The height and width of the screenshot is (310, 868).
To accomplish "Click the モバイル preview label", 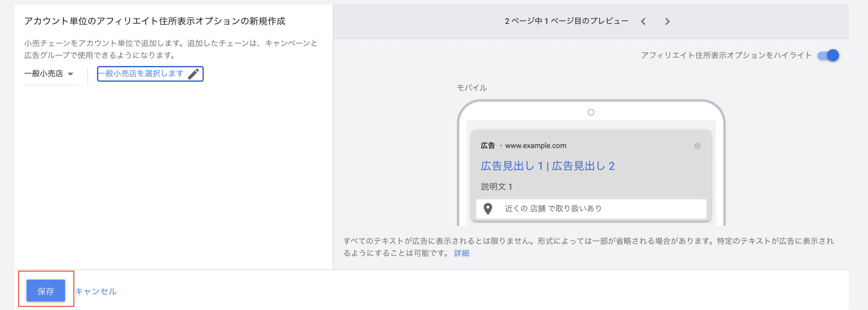I will pos(472,88).
